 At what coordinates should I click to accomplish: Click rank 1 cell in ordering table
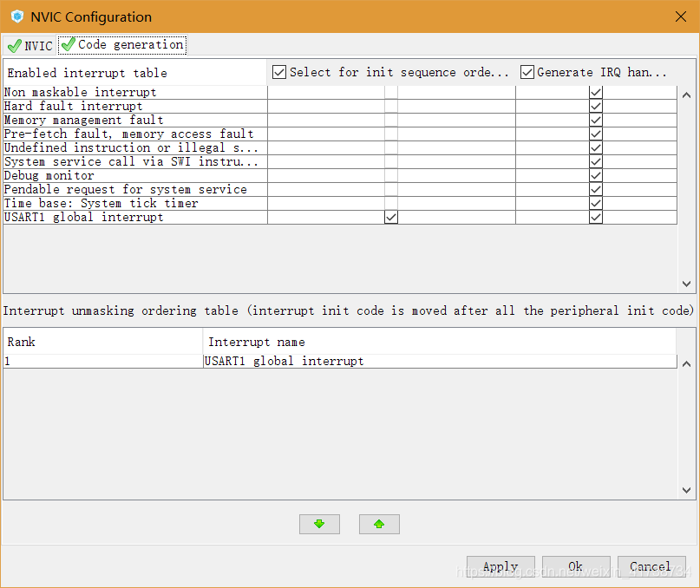coord(103,361)
